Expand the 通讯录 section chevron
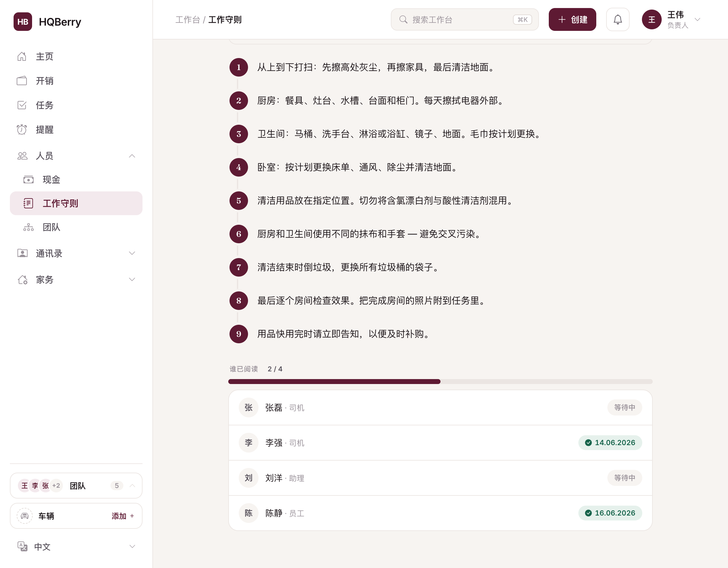 [x=132, y=253]
